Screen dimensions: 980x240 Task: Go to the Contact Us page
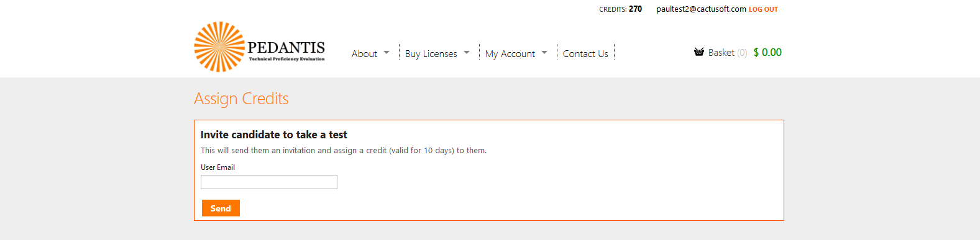[x=585, y=54]
